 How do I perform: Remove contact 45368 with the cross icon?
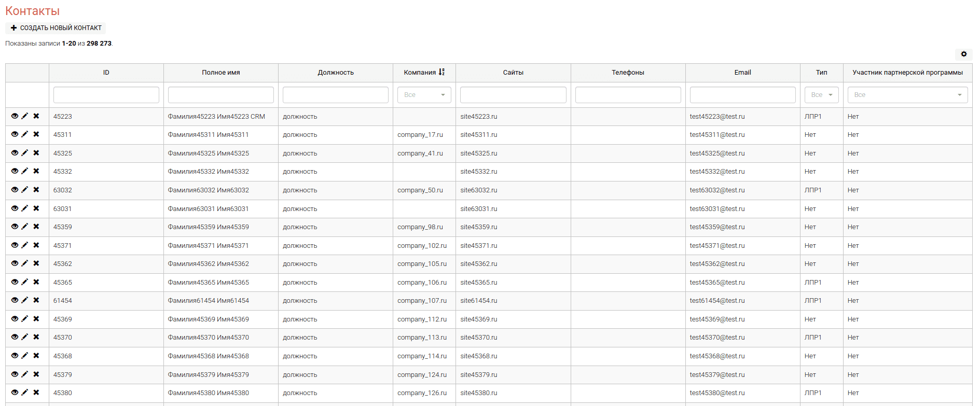click(36, 356)
